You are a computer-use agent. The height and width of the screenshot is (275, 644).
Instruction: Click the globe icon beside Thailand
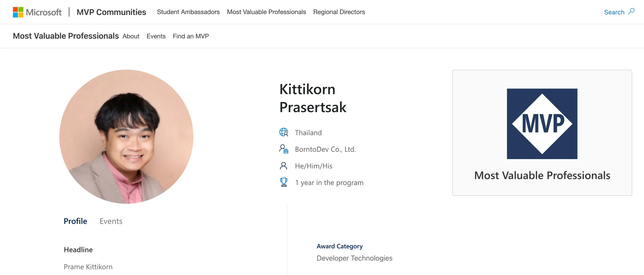284,132
